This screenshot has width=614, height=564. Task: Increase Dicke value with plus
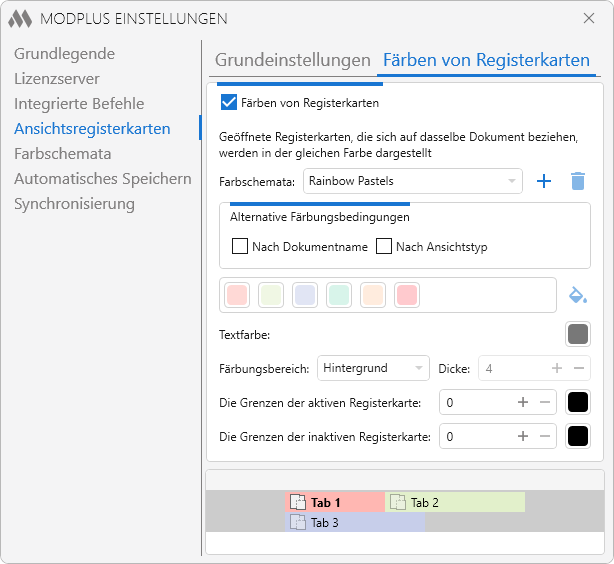click(556, 368)
